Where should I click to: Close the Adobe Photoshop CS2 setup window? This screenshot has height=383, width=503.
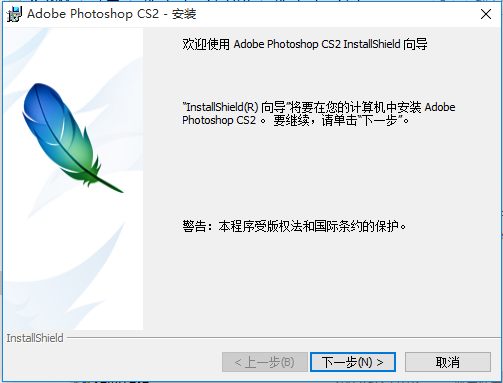[486, 14]
